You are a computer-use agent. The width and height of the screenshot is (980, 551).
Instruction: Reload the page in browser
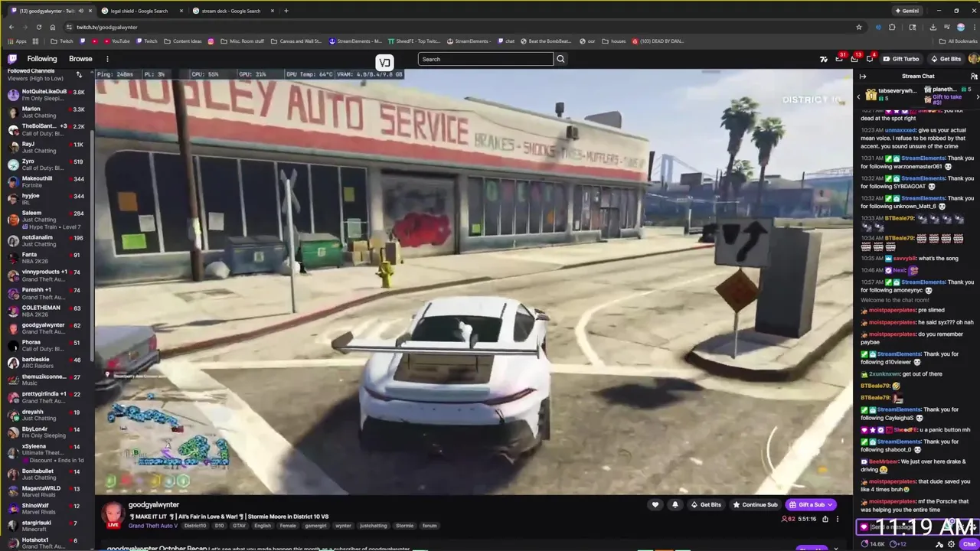click(x=39, y=27)
